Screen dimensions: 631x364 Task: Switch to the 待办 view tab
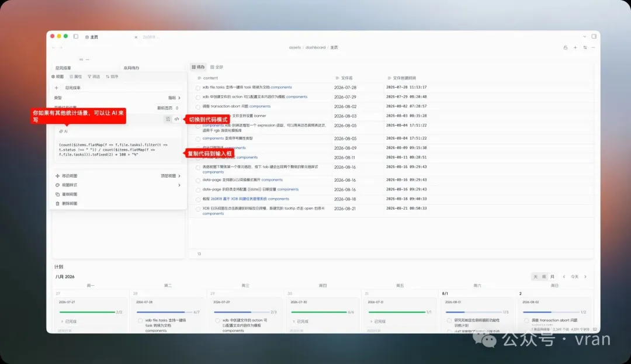tap(198, 67)
